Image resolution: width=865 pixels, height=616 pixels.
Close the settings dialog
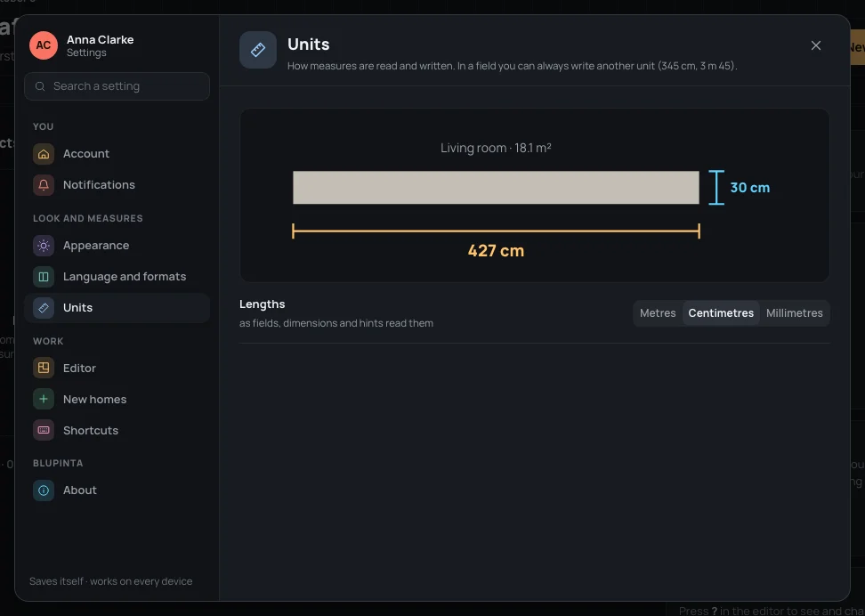coord(816,45)
